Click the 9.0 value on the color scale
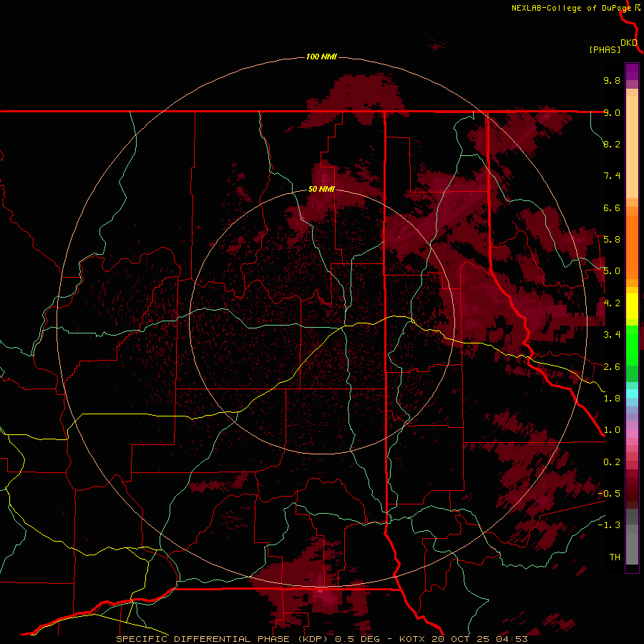Viewport: 644px width, 644px height. point(612,112)
